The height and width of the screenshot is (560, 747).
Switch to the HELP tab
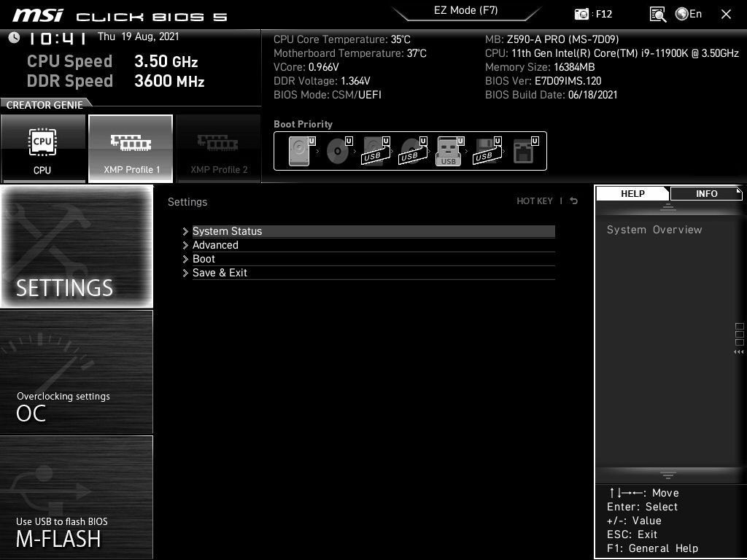click(632, 193)
